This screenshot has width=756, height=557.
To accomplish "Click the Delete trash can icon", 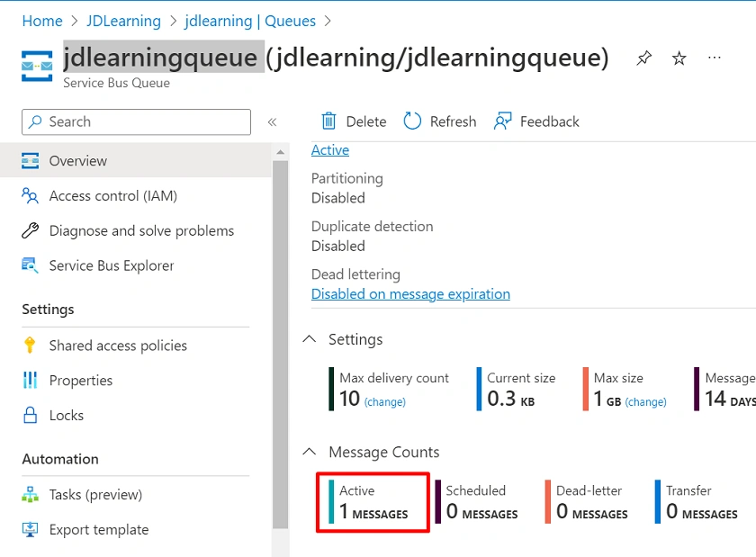I will click(328, 121).
